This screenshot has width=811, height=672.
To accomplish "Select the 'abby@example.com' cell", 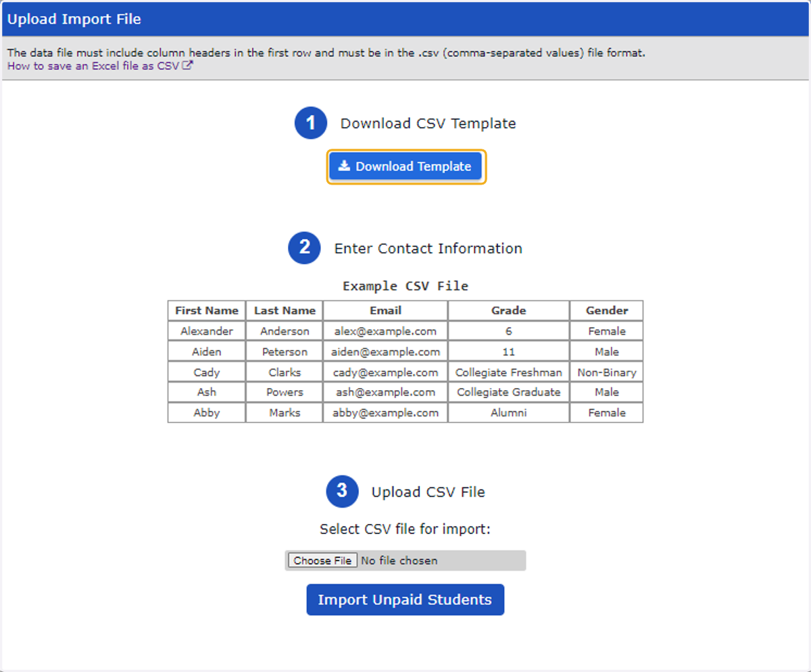I will tap(385, 412).
